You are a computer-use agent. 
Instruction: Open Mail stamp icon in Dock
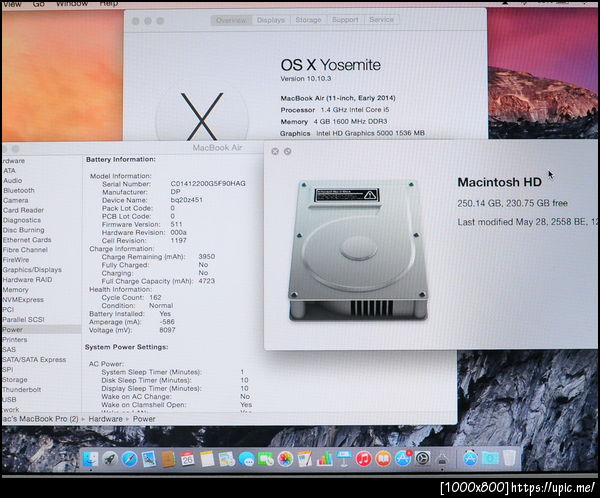point(148,459)
